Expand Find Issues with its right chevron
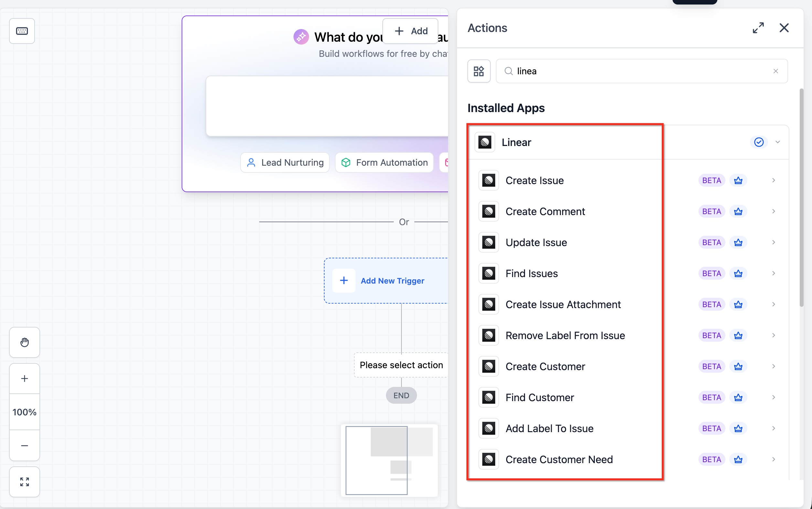Image resolution: width=812 pixels, height=509 pixels. pyautogui.click(x=774, y=273)
